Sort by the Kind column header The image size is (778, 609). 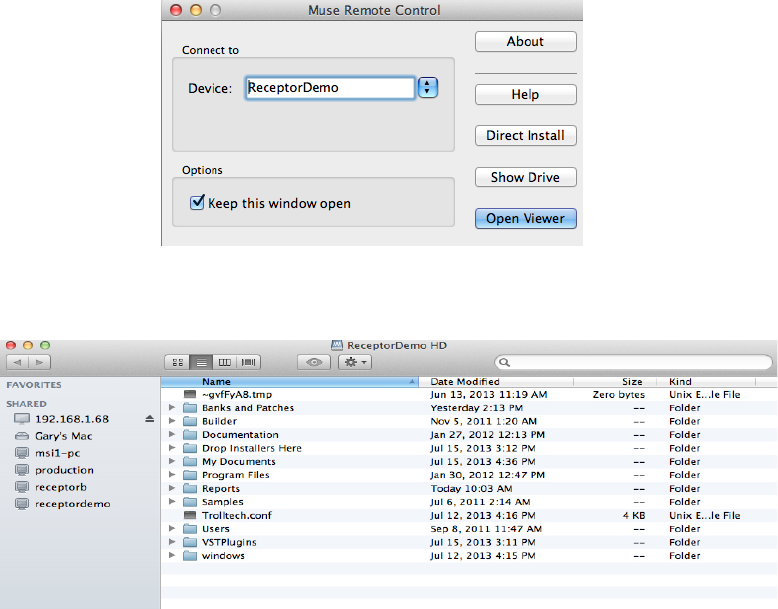[705, 382]
